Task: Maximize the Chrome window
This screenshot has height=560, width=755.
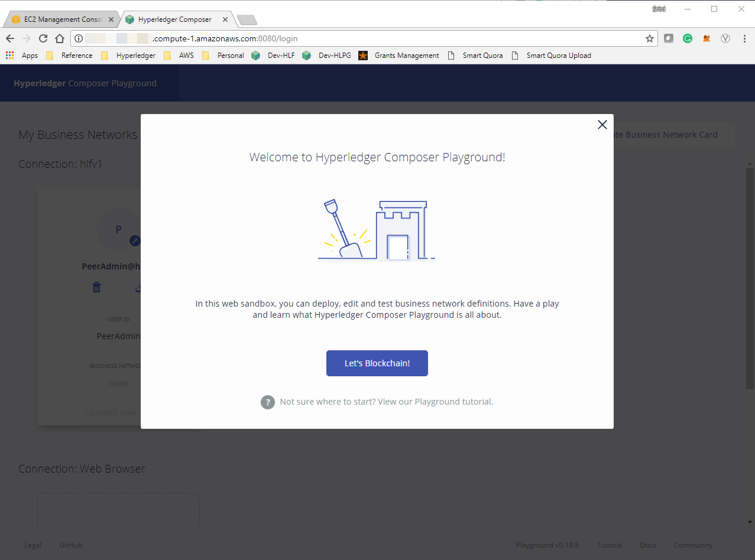Action: (x=714, y=9)
